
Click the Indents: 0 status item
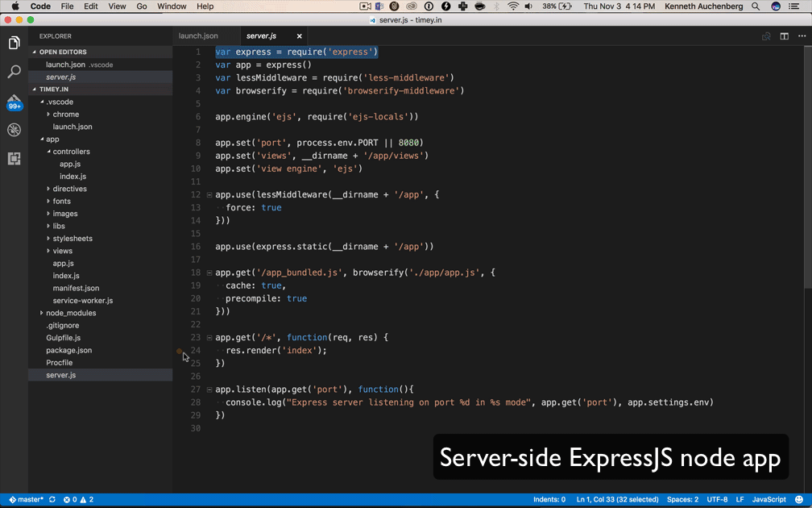pyautogui.click(x=549, y=500)
